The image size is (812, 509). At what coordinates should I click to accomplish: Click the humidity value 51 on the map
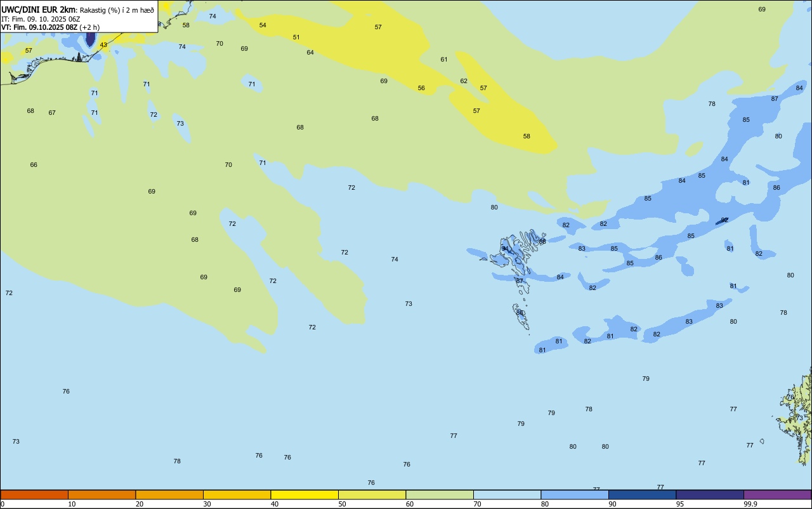pos(296,37)
